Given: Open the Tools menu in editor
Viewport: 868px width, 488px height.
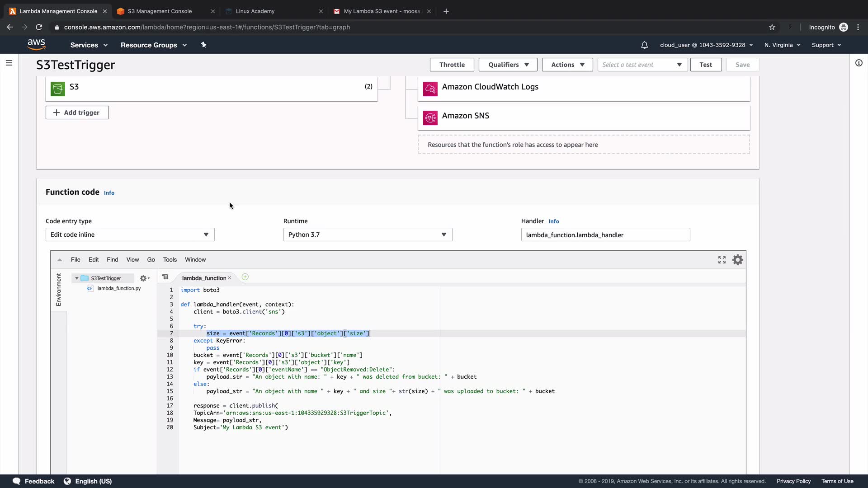Looking at the screenshot, I should click(170, 260).
